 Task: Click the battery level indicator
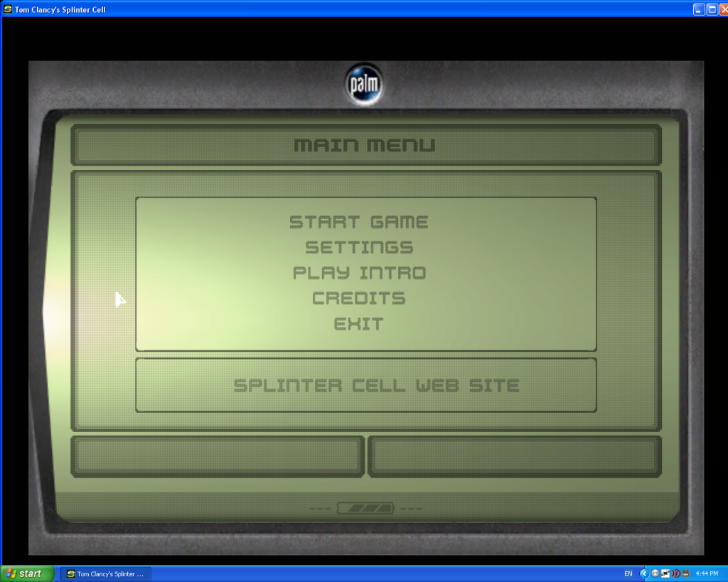pos(365,508)
